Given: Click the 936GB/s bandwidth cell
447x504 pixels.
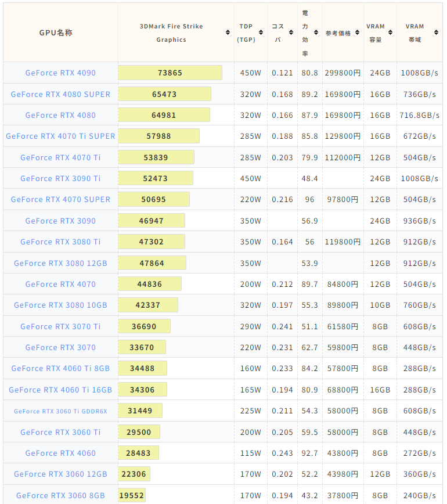Looking at the screenshot, I should (x=419, y=221).
